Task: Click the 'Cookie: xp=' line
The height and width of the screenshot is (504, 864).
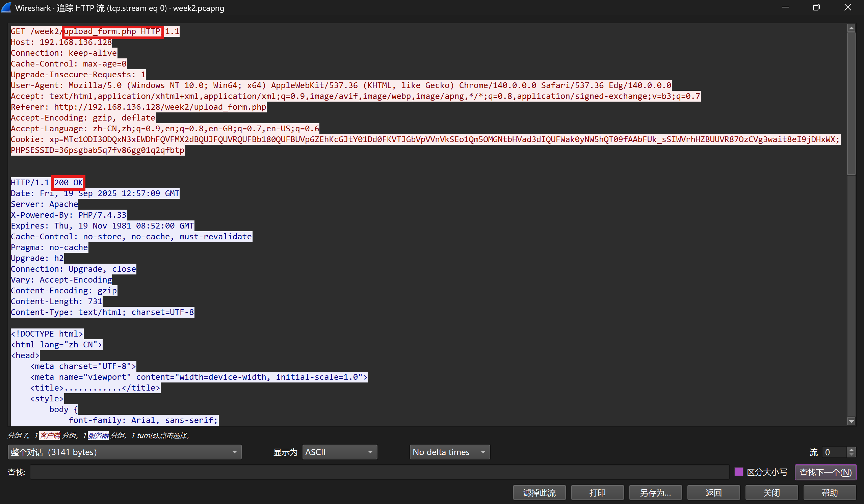Action: [x=425, y=139]
